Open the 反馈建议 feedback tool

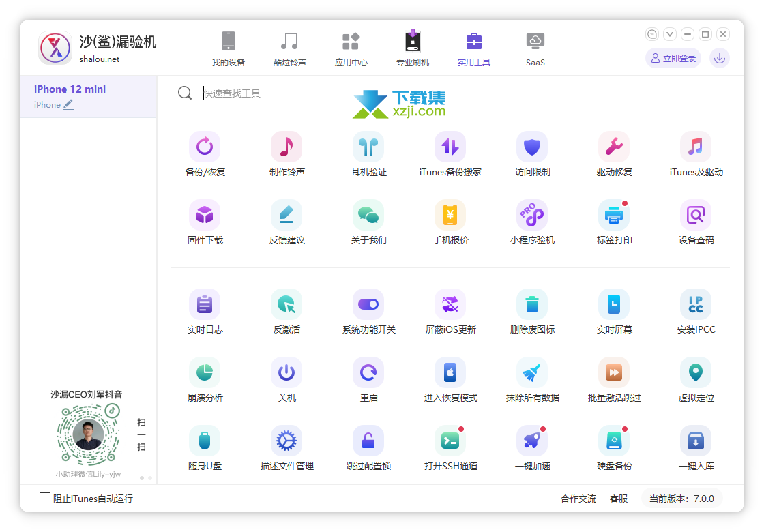click(286, 215)
